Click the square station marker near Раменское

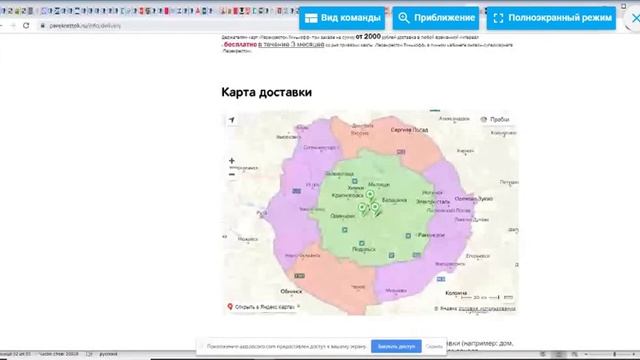(408, 236)
